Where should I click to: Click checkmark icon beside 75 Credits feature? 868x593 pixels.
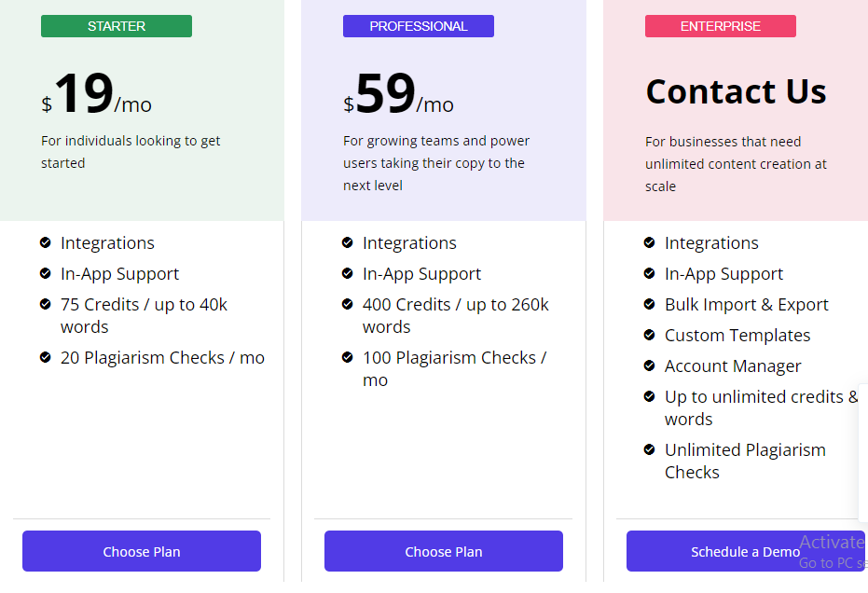point(46,304)
